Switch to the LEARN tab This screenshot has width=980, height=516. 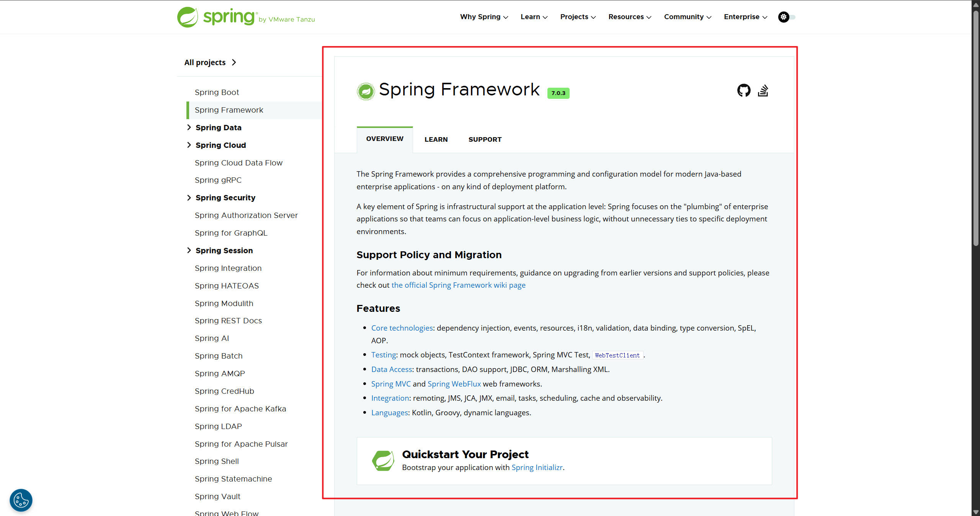pos(436,139)
